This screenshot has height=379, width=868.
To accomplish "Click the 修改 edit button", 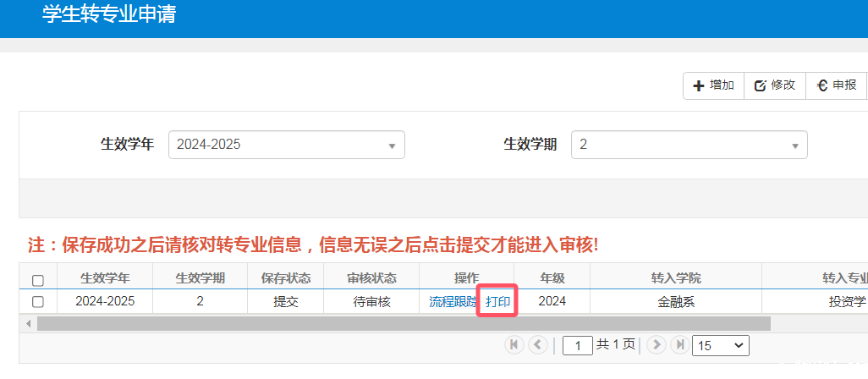I will coord(774,85).
